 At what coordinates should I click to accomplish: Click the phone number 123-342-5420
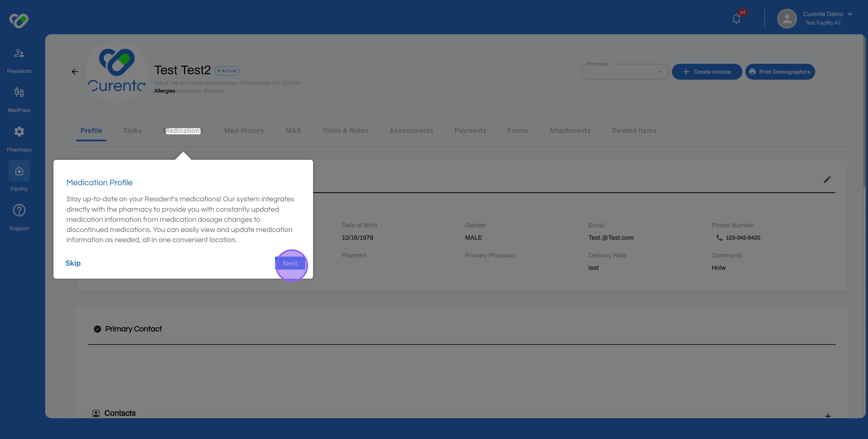click(x=743, y=237)
